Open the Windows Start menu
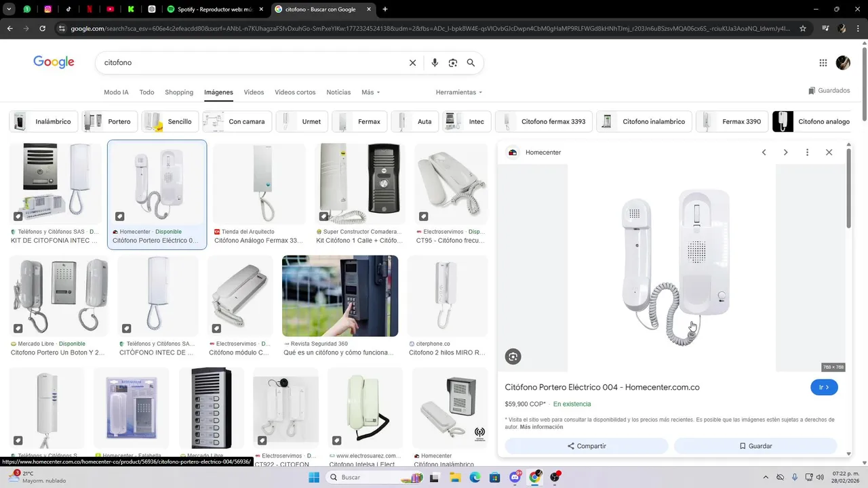The image size is (868, 488). pos(314,477)
